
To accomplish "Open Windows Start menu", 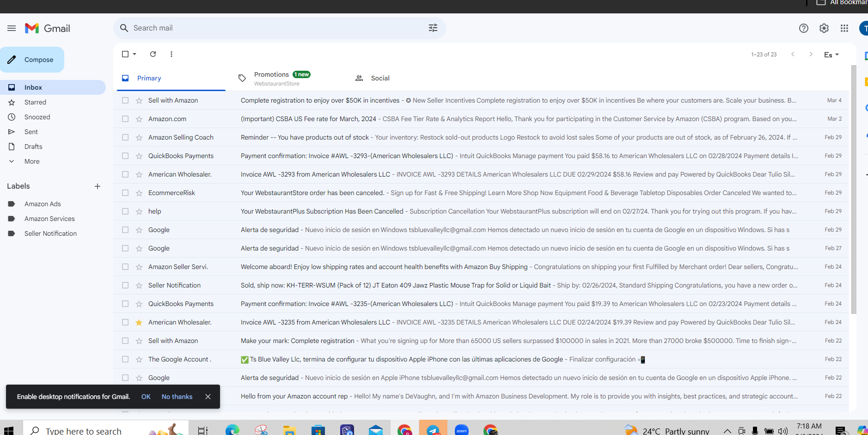I will click(9, 430).
